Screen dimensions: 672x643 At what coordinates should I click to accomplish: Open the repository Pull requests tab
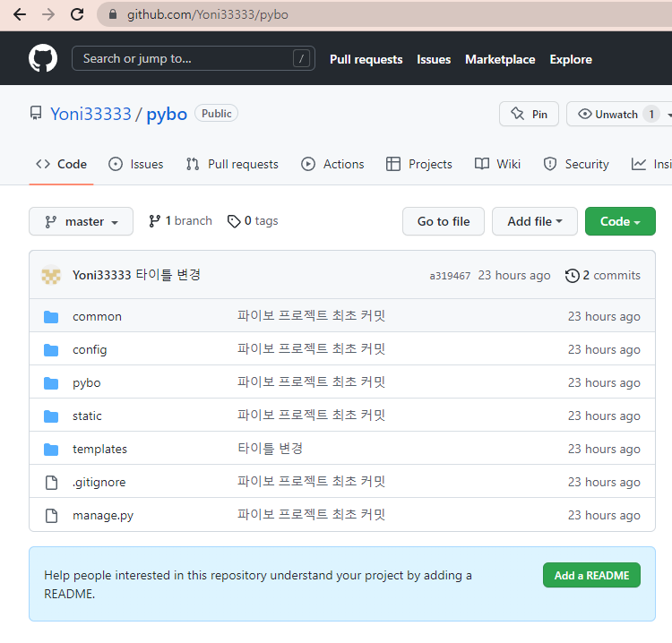pyautogui.click(x=232, y=164)
